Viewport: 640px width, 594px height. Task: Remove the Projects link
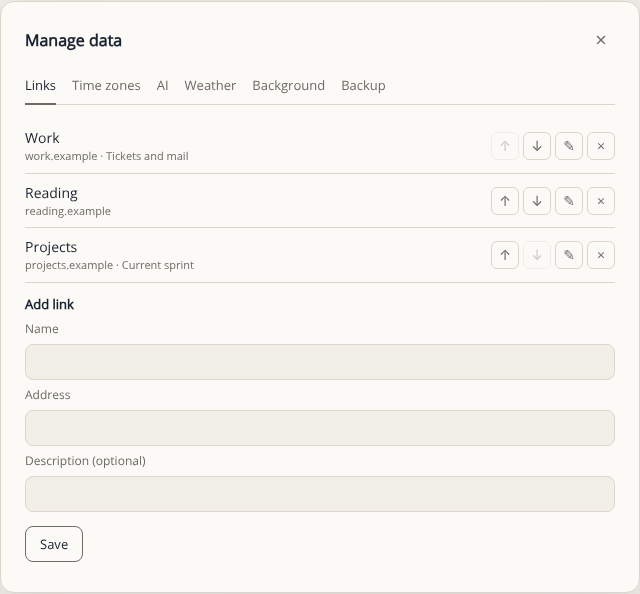(x=601, y=255)
